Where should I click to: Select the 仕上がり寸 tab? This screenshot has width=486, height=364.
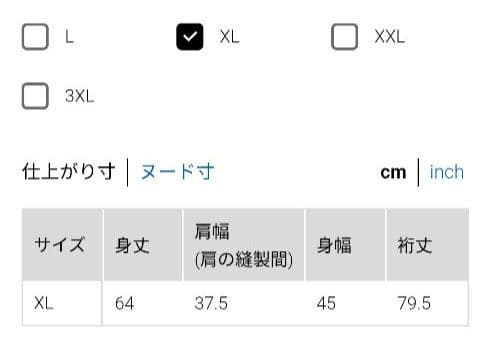(x=69, y=172)
